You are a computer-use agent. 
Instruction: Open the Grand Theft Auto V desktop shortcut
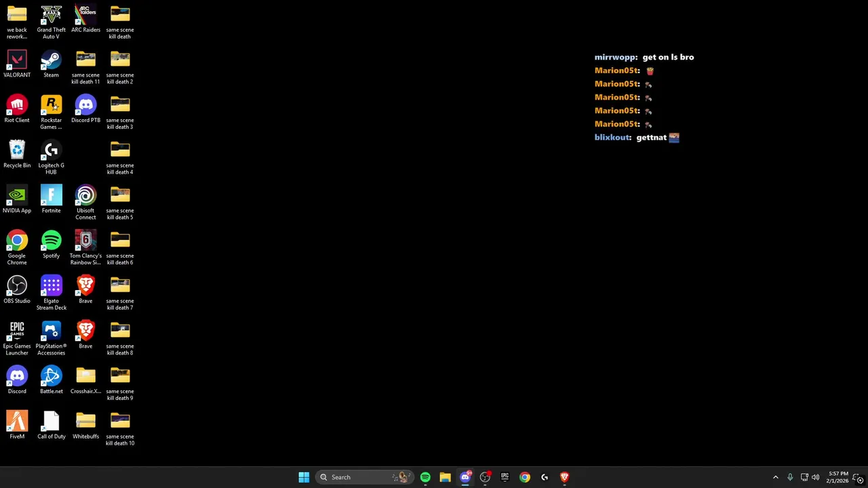[x=51, y=22]
